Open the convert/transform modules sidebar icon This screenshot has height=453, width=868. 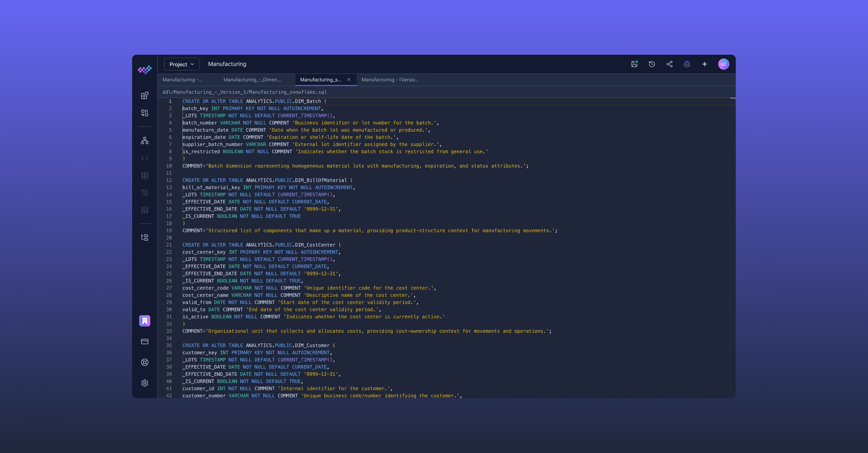pos(145,113)
